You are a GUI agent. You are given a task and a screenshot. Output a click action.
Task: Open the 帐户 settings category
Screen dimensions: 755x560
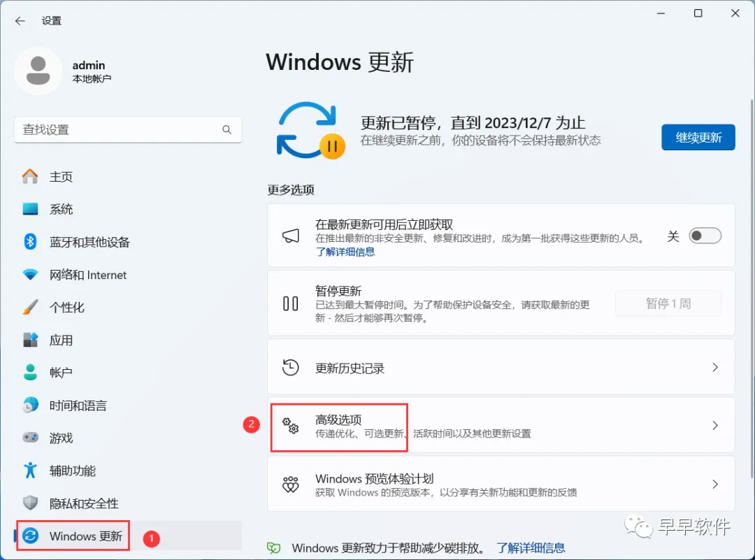tap(128, 373)
